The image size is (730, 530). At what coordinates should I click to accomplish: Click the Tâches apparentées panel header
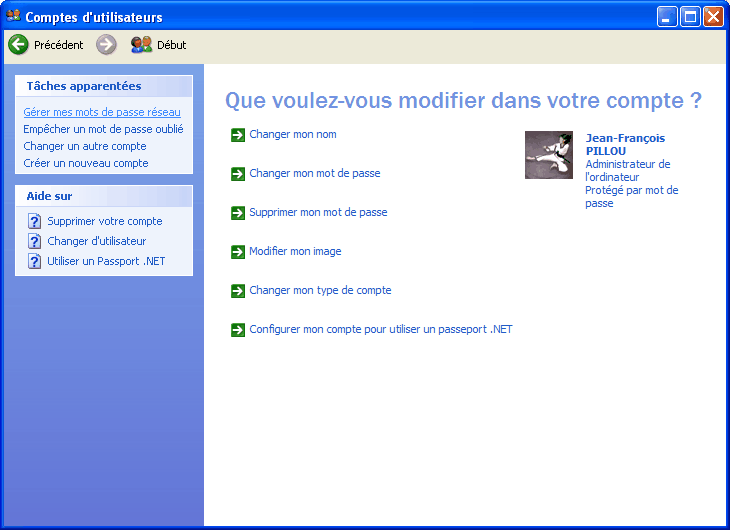point(104,86)
